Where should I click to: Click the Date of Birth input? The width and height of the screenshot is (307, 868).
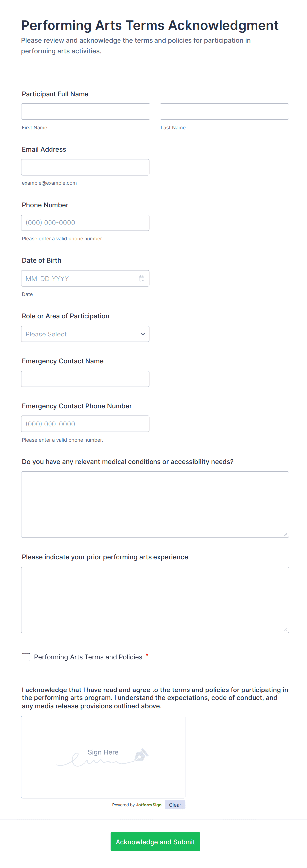79,278
